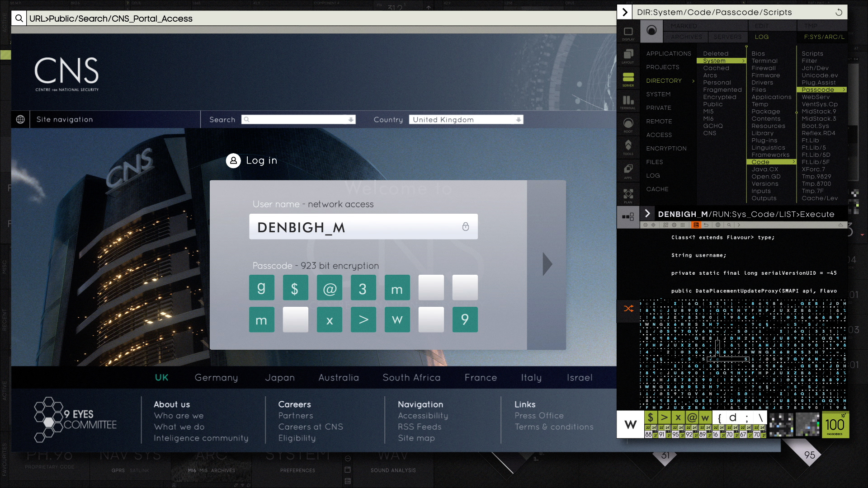Click the forward chevron in the code toolbar
The width and height of the screenshot is (868, 488).
(x=739, y=225)
